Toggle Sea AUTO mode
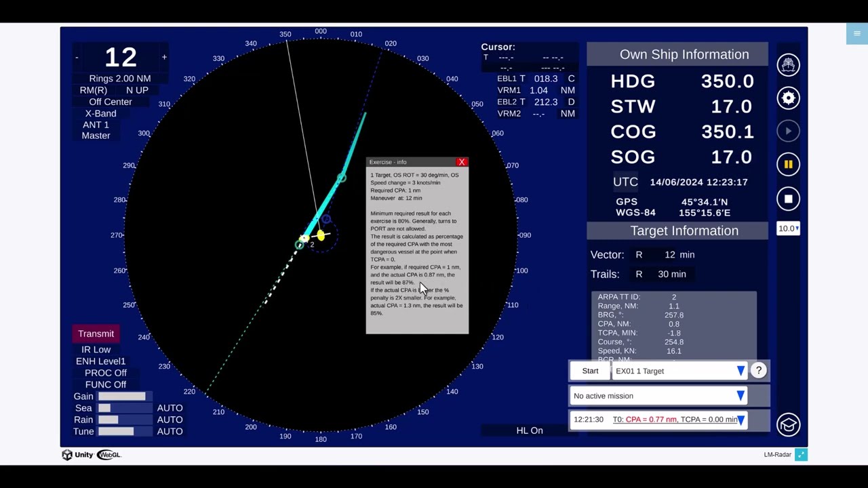 (x=170, y=408)
